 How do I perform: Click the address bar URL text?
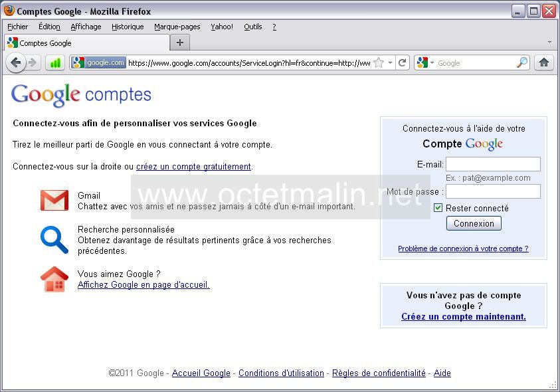(x=249, y=63)
